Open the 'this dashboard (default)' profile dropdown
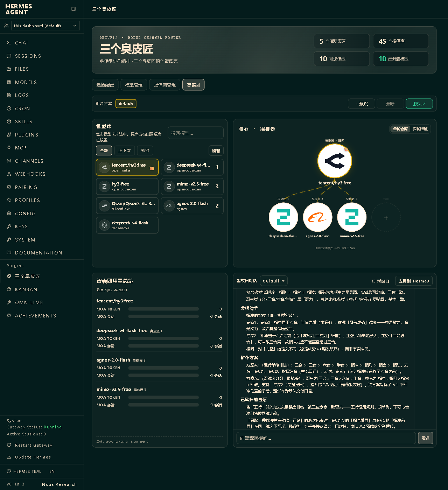 pos(45,26)
